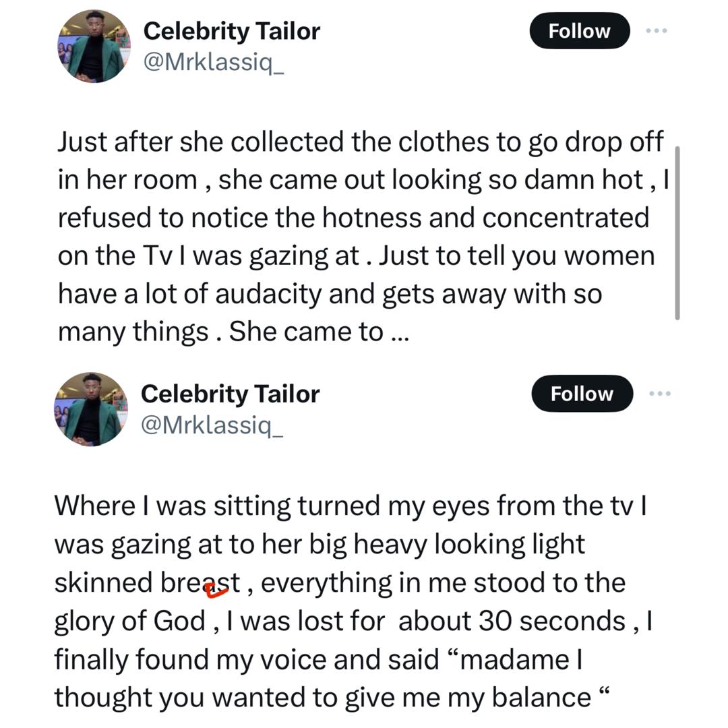Viewport: 728px width, 728px height.
Task: Click the vertical scrollbar beside the first tweet
Action: (677, 233)
